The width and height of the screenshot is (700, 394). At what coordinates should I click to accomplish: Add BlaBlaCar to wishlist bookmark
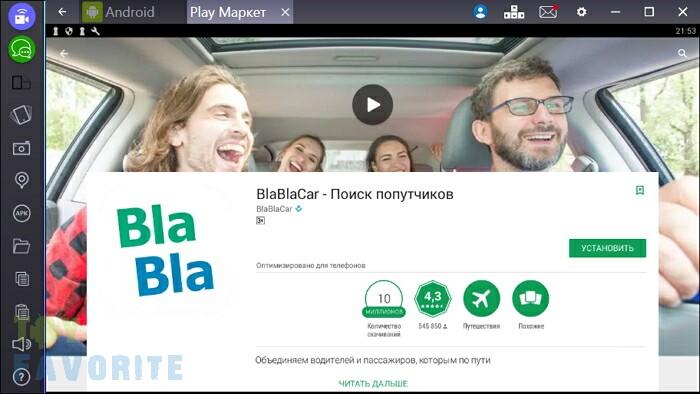(640, 191)
